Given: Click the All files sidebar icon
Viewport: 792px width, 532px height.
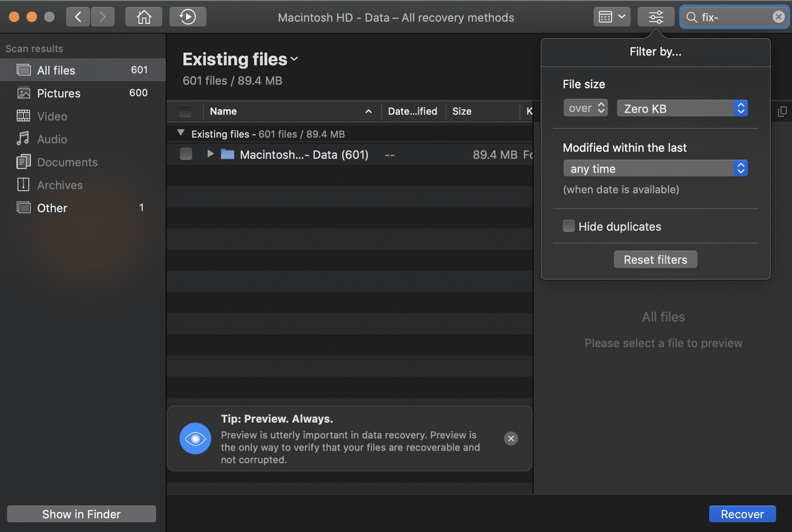Looking at the screenshot, I should pyautogui.click(x=23, y=70).
